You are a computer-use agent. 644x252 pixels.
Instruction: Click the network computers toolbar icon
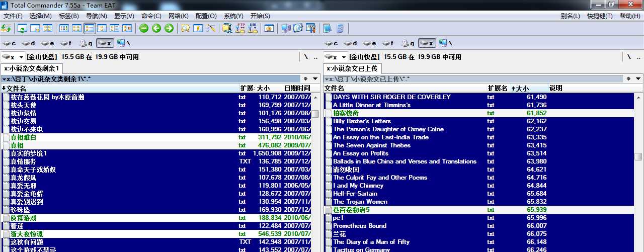[x=286, y=28]
